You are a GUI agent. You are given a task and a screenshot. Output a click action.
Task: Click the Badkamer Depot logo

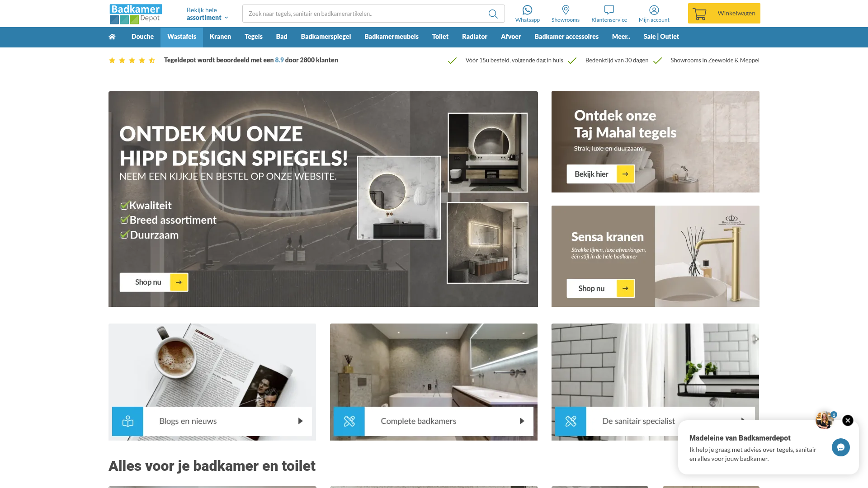(x=136, y=14)
